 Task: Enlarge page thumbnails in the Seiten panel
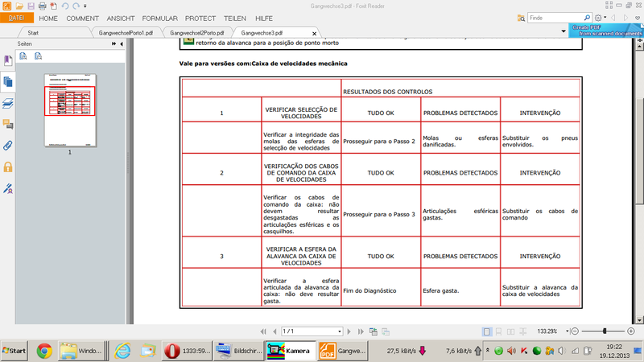(x=23, y=56)
